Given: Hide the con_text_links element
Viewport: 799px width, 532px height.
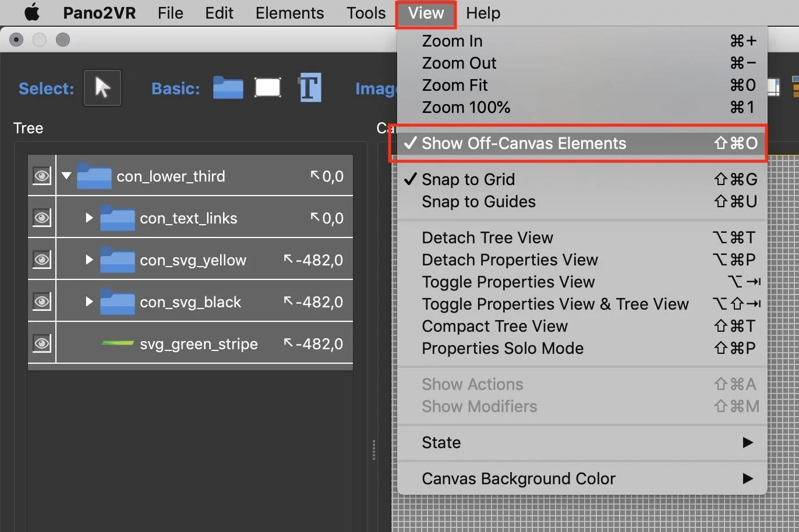Looking at the screenshot, I should (42, 218).
